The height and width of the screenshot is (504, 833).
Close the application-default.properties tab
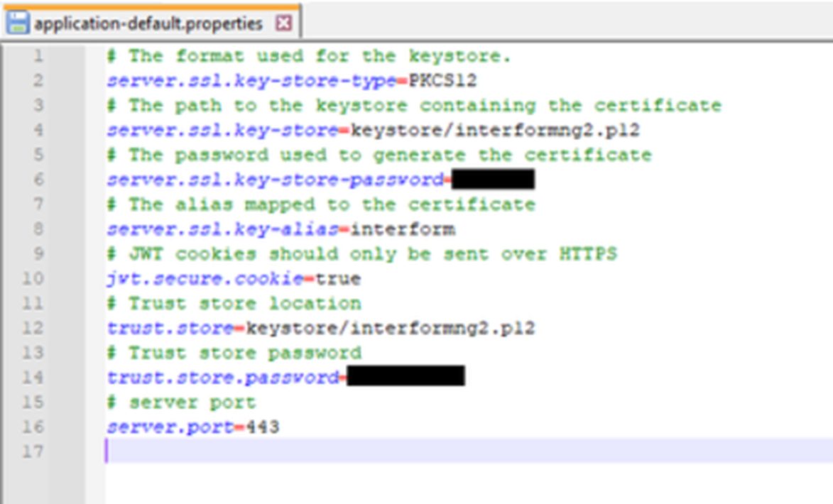283,23
